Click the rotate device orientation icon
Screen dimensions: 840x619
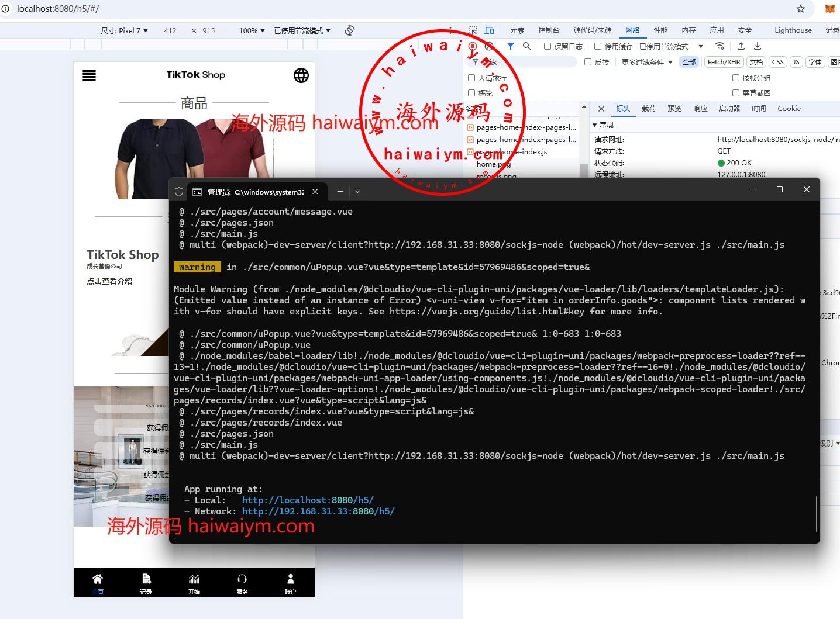(350, 30)
